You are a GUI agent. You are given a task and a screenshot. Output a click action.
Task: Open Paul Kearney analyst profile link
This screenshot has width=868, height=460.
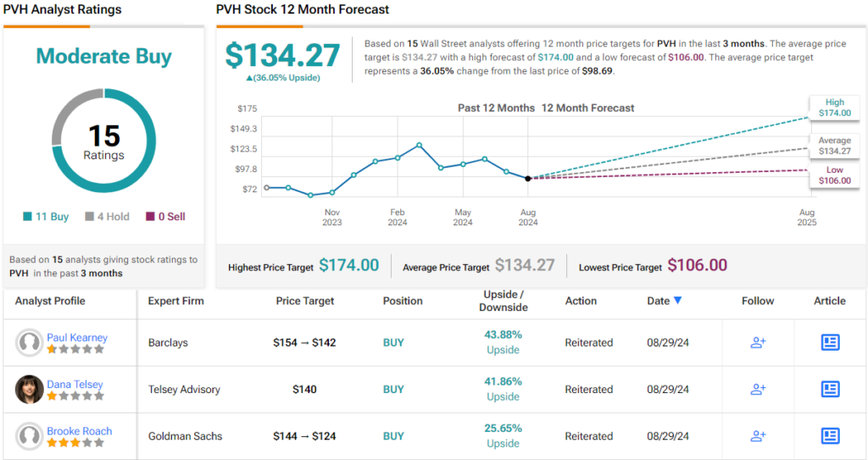pyautogui.click(x=77, y=337)
